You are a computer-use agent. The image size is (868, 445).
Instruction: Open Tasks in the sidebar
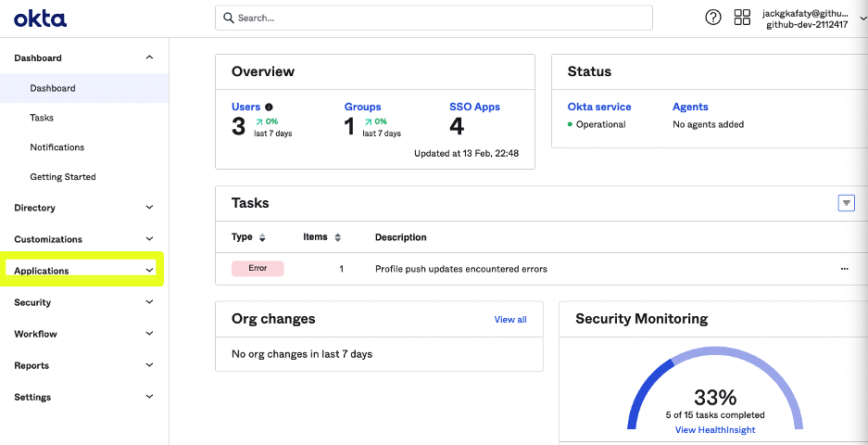click(x=42, y=118)
